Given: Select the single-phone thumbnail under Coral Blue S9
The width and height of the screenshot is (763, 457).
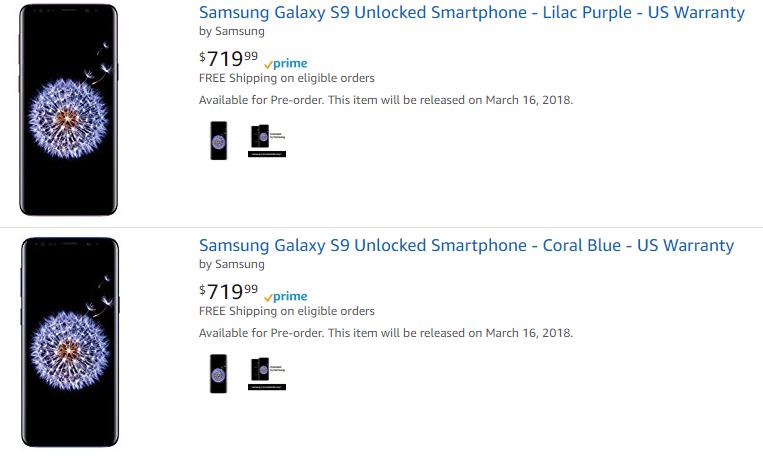Looking at the screenshot, I should tap(218, 373).
